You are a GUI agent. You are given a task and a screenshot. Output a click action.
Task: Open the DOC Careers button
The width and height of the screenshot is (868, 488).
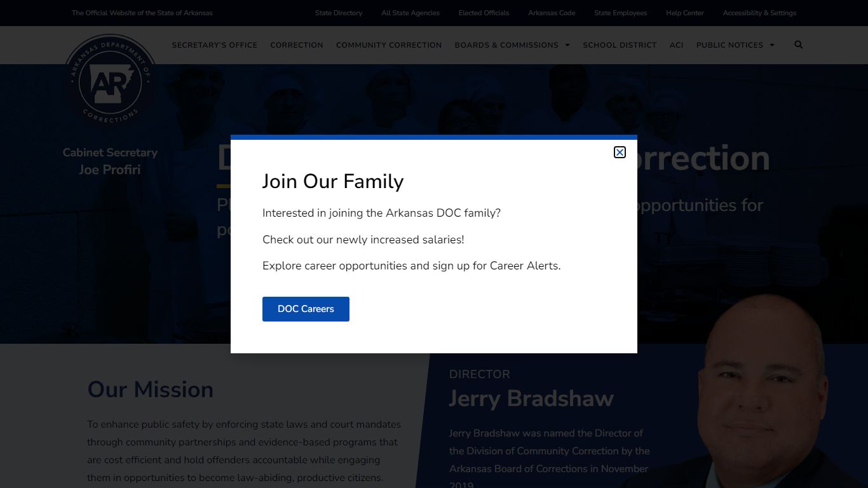coord(306,309)
